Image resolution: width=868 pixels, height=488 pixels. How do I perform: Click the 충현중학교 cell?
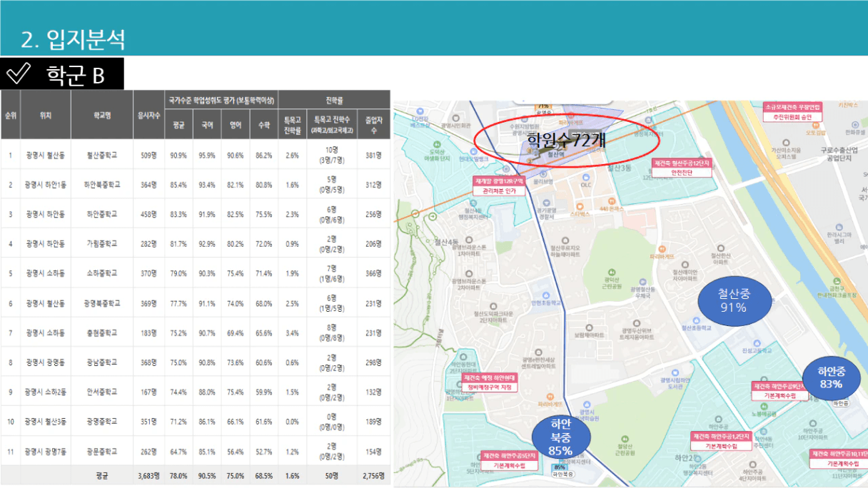click(102, 333)
